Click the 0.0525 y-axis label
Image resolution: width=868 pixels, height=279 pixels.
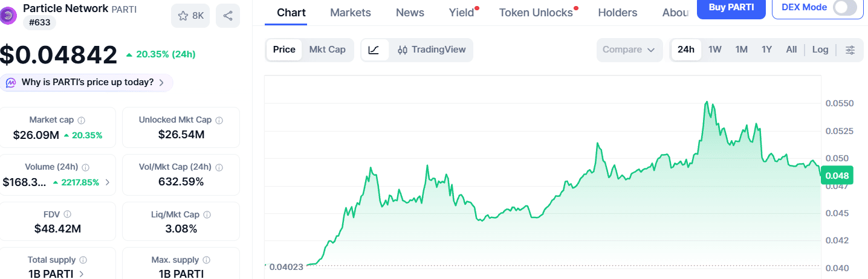(x=840, y=131)
